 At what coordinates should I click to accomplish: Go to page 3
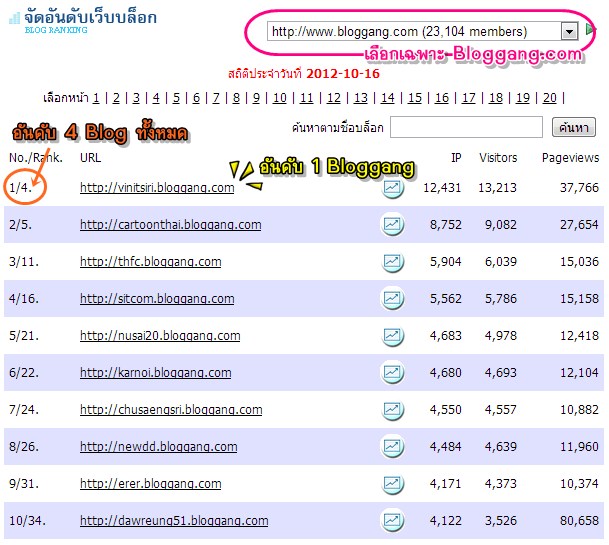click(x=136, y=98)
